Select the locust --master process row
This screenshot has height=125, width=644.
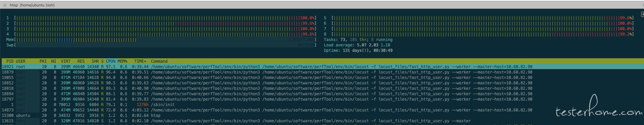click(322, 121)
